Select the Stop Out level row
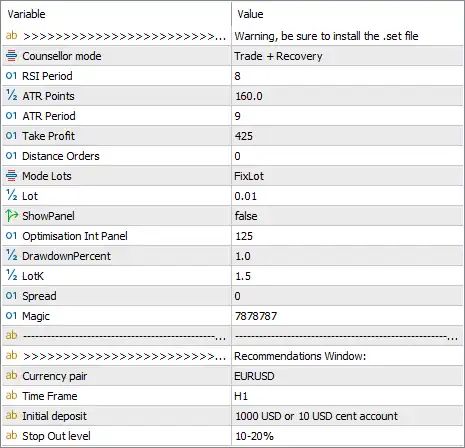 tap(232, 436)
